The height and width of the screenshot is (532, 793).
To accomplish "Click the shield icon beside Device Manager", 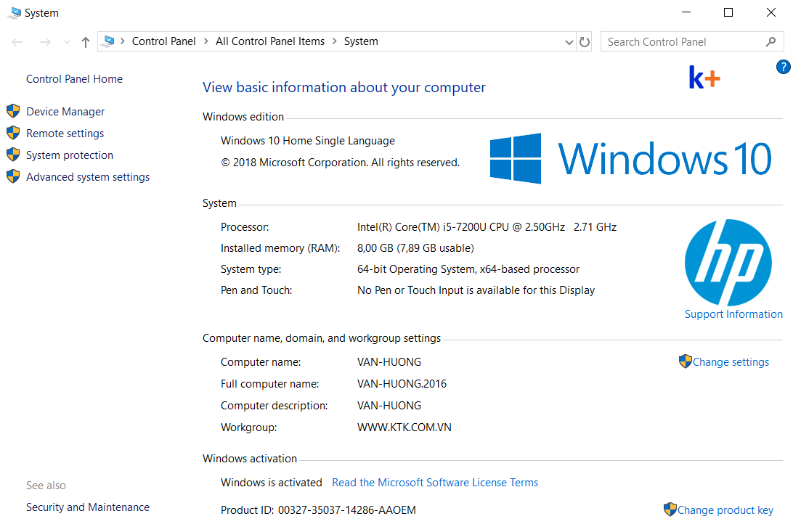I will point(13,111).
